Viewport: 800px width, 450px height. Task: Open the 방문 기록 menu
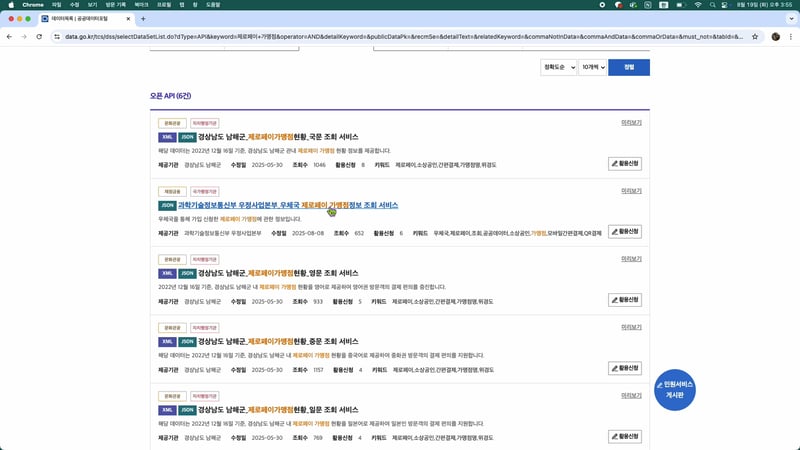115,5
